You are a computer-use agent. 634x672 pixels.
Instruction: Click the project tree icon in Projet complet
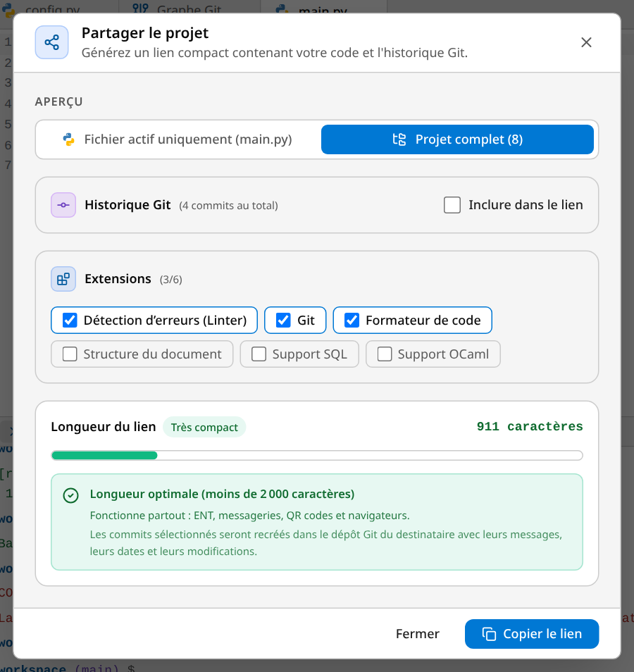coord(399,139)
